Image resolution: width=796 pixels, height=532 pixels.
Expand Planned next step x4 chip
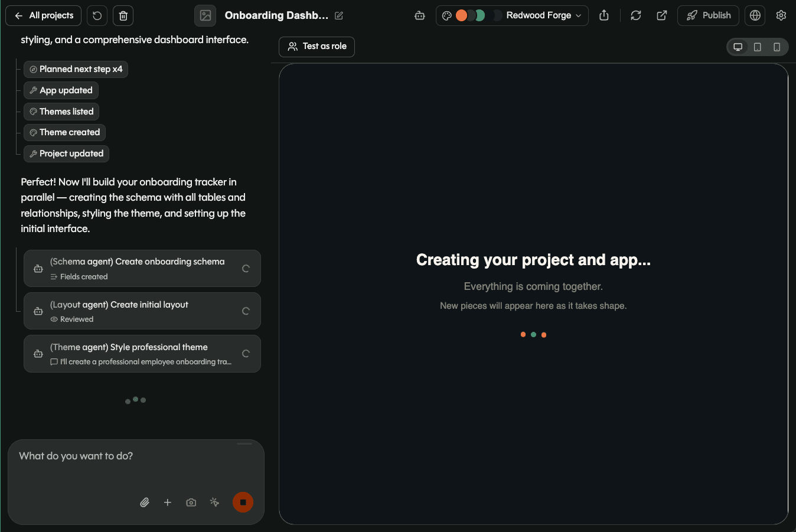76,69
